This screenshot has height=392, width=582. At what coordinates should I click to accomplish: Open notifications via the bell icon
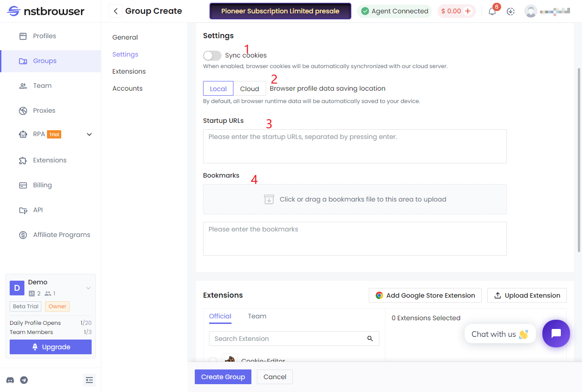click(x=492, y=11)
